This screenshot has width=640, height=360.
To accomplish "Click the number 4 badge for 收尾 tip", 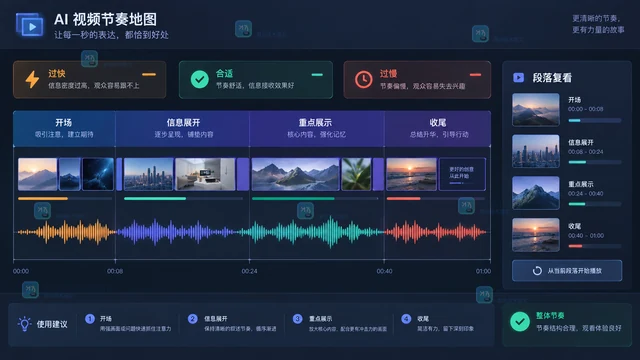I will tap(406, 319).
